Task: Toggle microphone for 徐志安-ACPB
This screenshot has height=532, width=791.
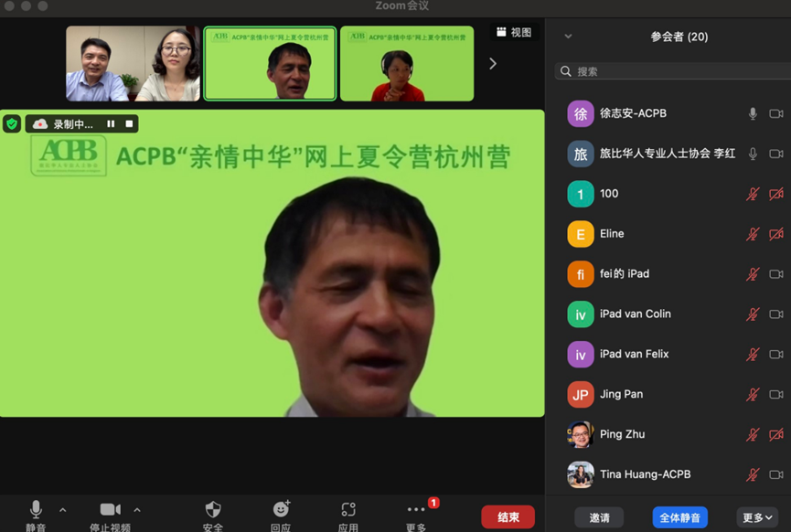Action: click(753, 113)
